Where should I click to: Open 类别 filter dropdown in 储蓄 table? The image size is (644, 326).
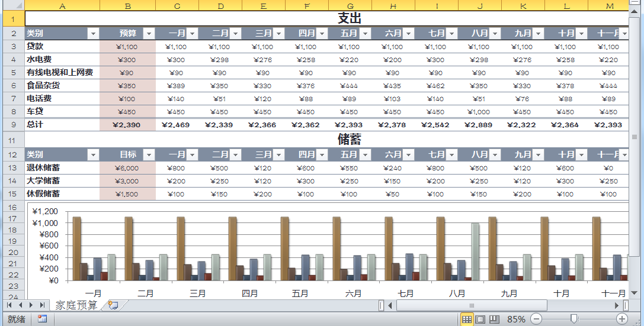point(93,154)
